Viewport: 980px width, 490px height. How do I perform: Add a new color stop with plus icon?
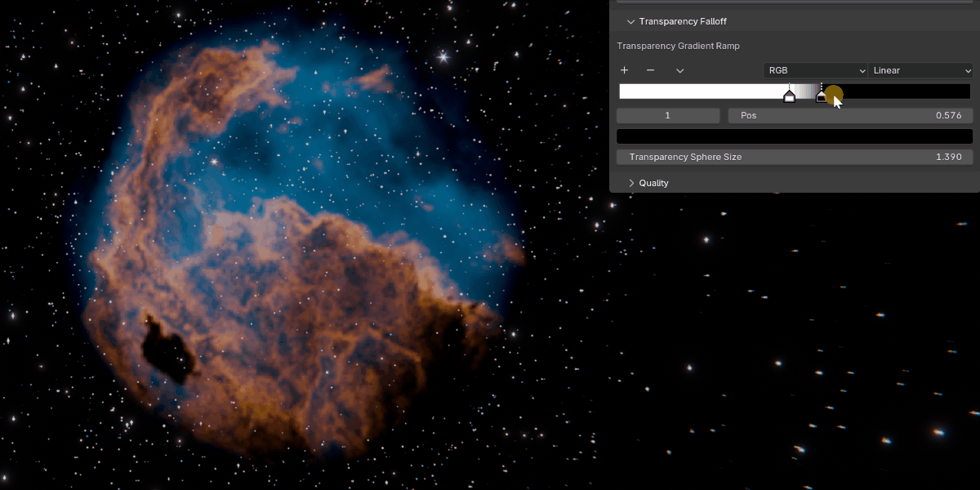tap(625, 70)
